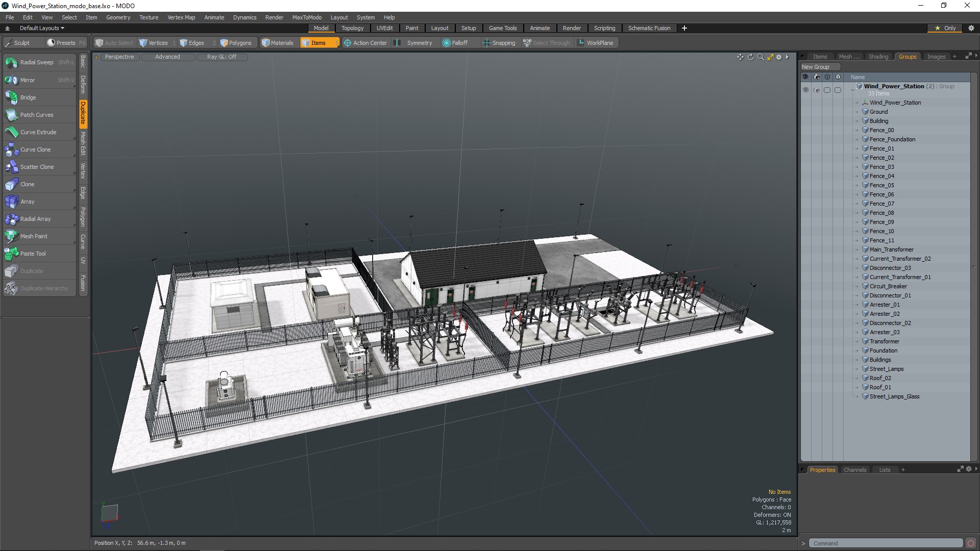Open the Geometry menu

pyautogui.click(x=118, y=17)
